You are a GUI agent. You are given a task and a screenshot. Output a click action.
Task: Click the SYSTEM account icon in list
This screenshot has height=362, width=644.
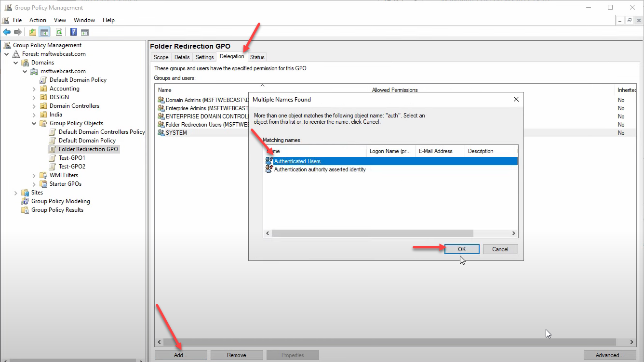[x=161, y=133]
